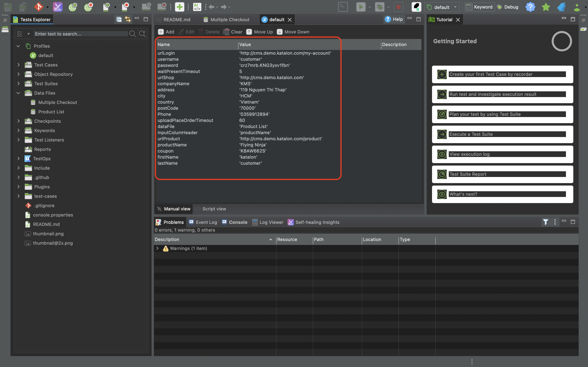Click the Tests Explorer search field
The image size is (588, 367).
coord(81,34)
